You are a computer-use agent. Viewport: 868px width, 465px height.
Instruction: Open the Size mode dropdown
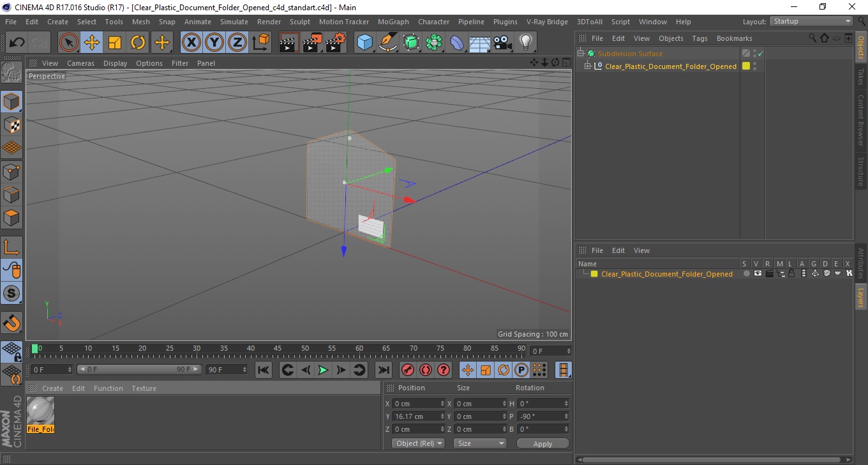(480, 443)
